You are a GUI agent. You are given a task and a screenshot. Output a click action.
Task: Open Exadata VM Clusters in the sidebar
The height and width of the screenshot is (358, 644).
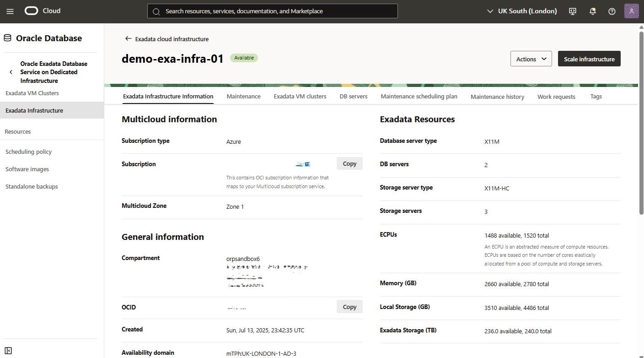[32, 93]
